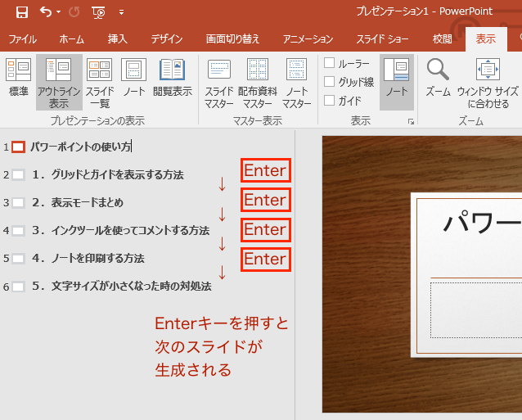Open 表示 group dialog launcher
Viewport: 522px width, 420px height.
tap(411, 121)
